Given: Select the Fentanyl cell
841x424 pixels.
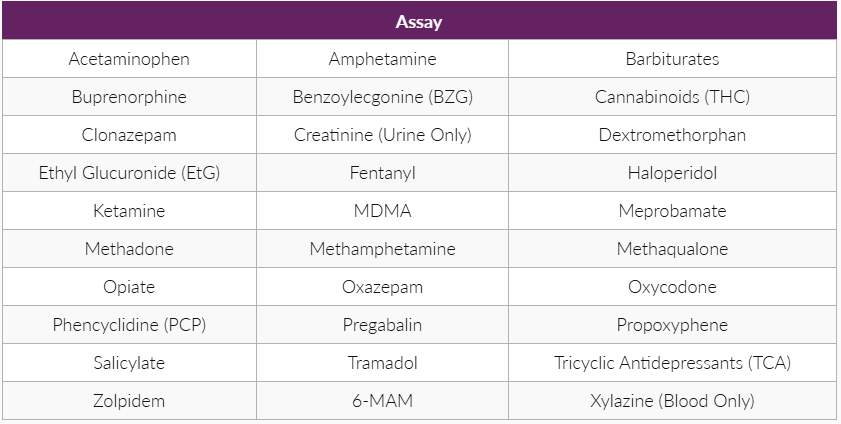Looking at the screenshot, I should 382,173.
